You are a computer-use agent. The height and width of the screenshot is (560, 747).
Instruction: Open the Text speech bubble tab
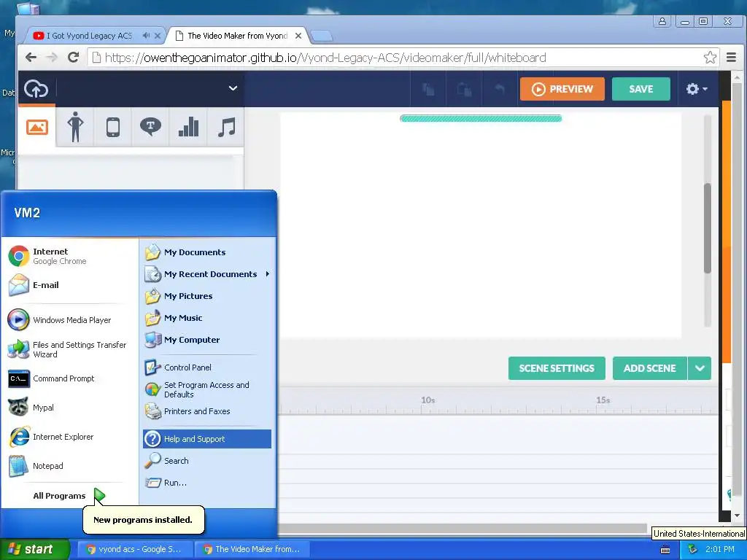(150, 127)
